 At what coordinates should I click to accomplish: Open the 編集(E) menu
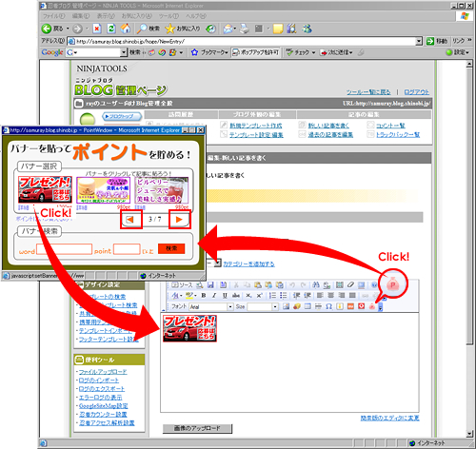[x=81, y=16]
